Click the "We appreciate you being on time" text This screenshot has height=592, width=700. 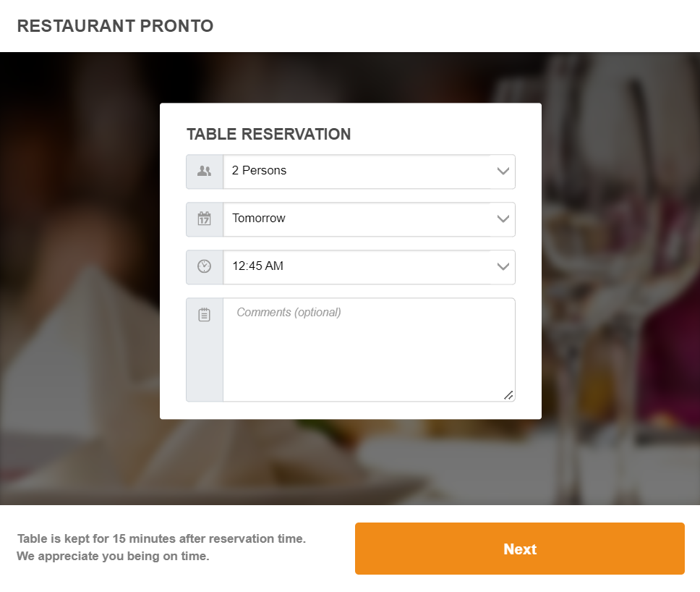[113, 557]
